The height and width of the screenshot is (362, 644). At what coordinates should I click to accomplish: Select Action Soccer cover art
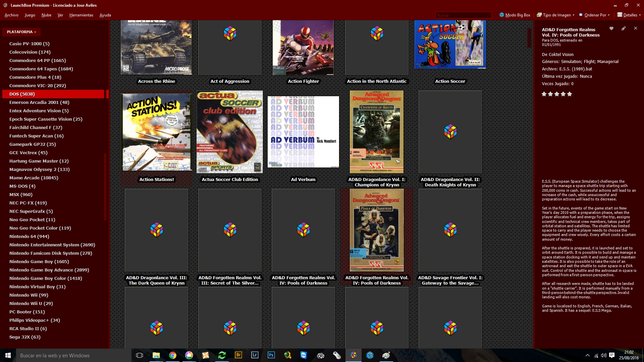[450, 44]
